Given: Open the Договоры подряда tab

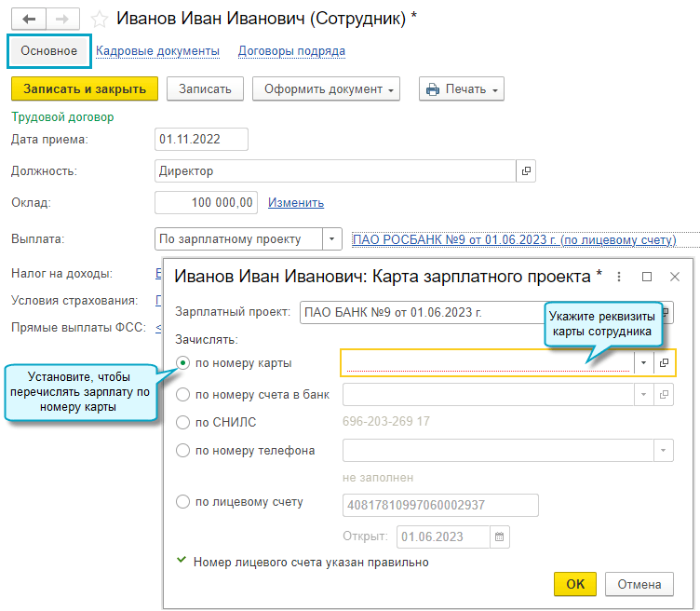Looking at the screenshot, I should pyautogui.click(x=291, y=51).
